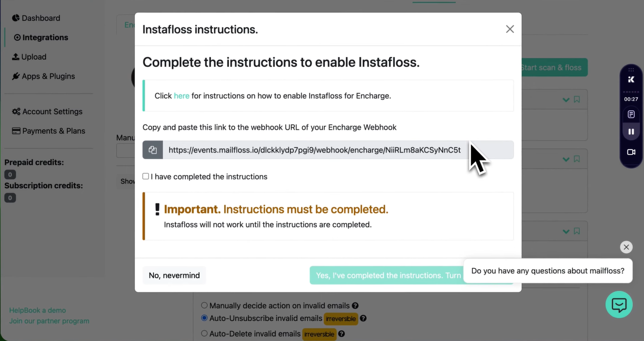Open the 'here' instructions link

[182, 96]
